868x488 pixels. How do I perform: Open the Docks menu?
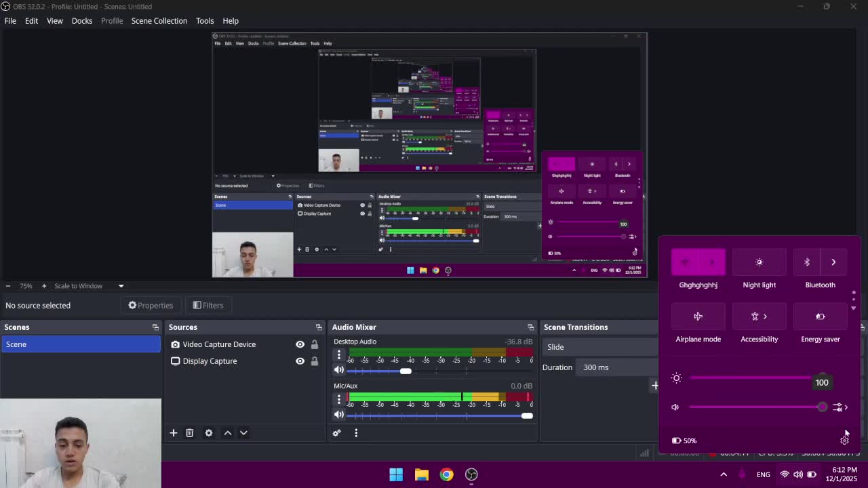click(81, 21)
